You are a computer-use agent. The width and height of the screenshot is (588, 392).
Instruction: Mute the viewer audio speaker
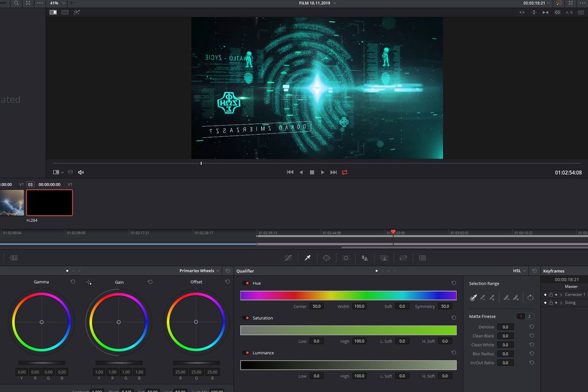(81, 172)
